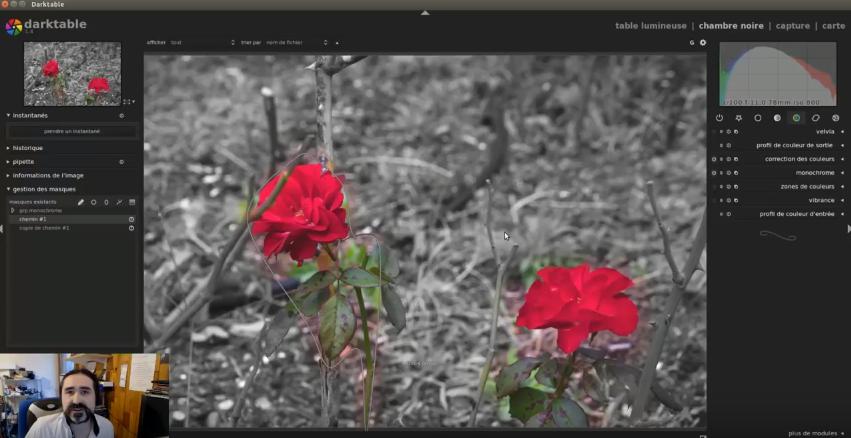851x438 pixels.
Task: Click the zoom icon under navigation thumbnail
Action: click(x=126, y=101)
